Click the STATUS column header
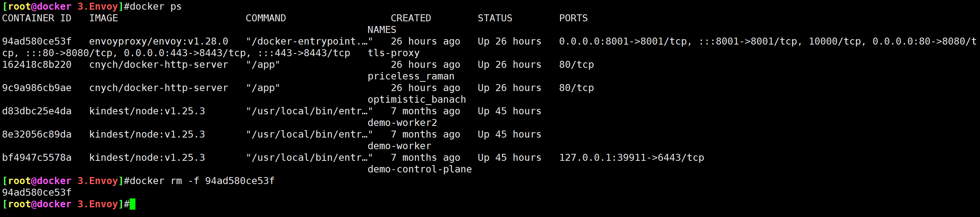Image resolution: width=980 pixels, height=217 pixels. [495, 18]
